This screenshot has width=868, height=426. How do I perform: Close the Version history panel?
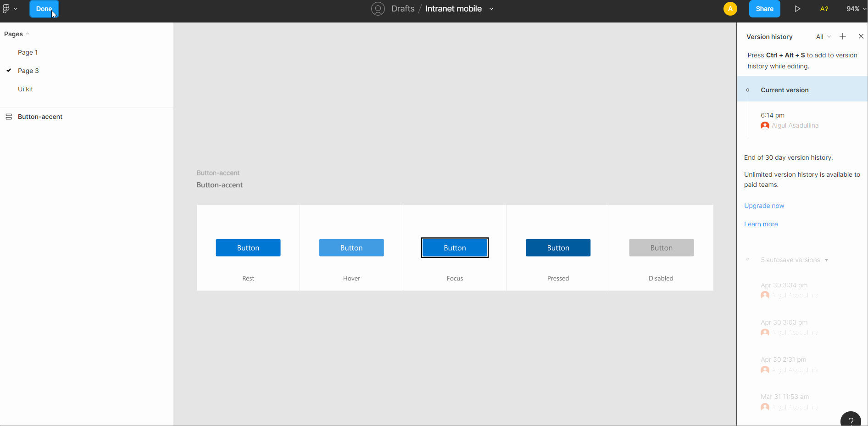click(861, 36)
